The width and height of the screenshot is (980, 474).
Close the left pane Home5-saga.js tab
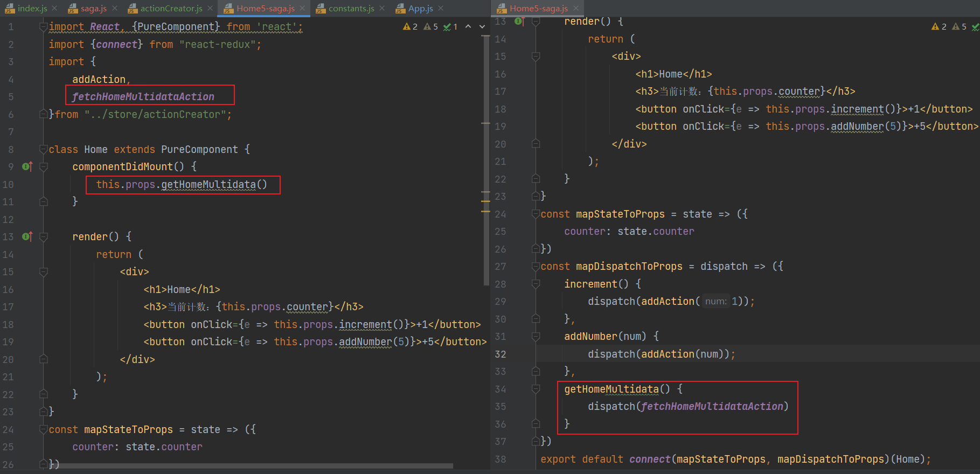click(x=302, y=8)
